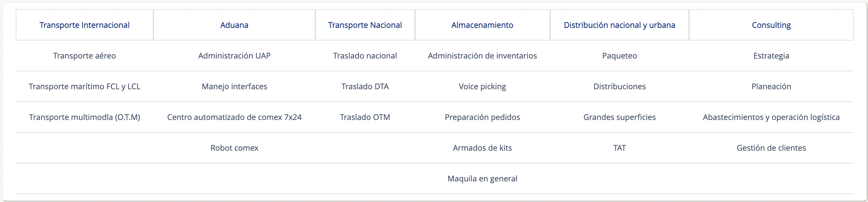Viewport: 868px width, 202px height.
Task: Select Centro automatizado de comex 7x24
Action: pos(234,117)
